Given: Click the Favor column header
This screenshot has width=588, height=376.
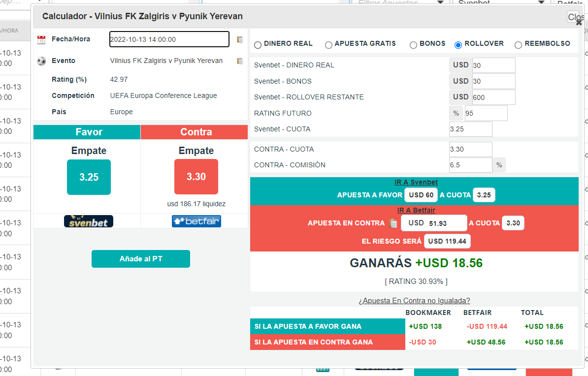Looking at the screenshot, I should pyautogui.click(x=87, y=132).
